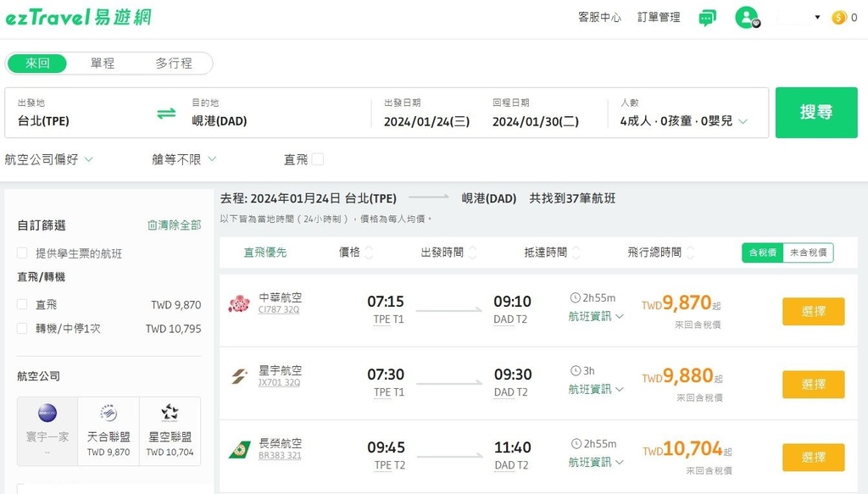Expand the airline preference dropdown
This screenshot has width=868, height=494.
pos(48,159)
